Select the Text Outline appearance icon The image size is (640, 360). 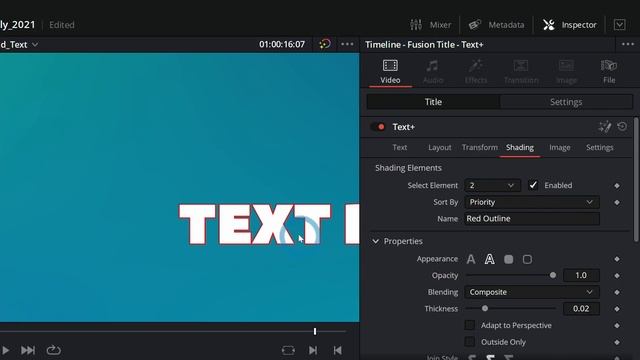tap(489, 259)
